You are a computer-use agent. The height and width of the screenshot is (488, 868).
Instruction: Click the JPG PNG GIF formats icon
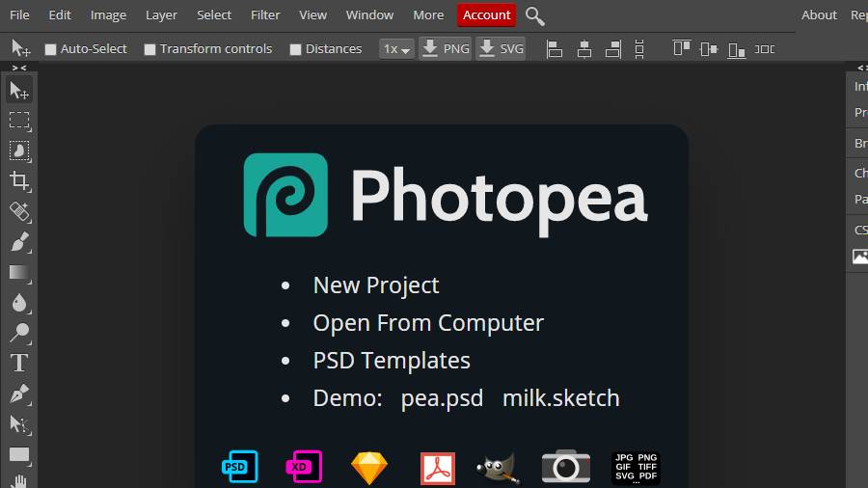pos(636,468)
